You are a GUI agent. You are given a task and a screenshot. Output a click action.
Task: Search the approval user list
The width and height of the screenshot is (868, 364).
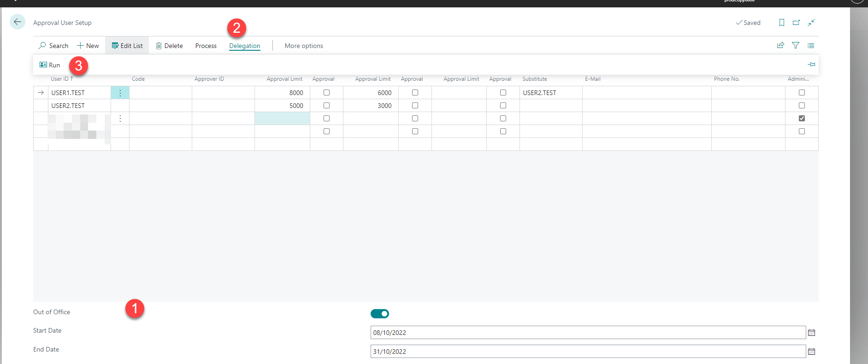53,46
